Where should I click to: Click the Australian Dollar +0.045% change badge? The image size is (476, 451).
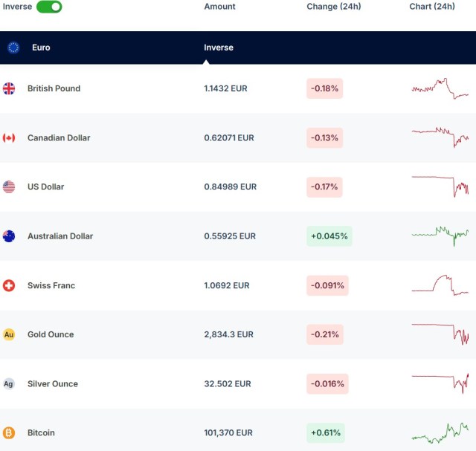point(328,236)
